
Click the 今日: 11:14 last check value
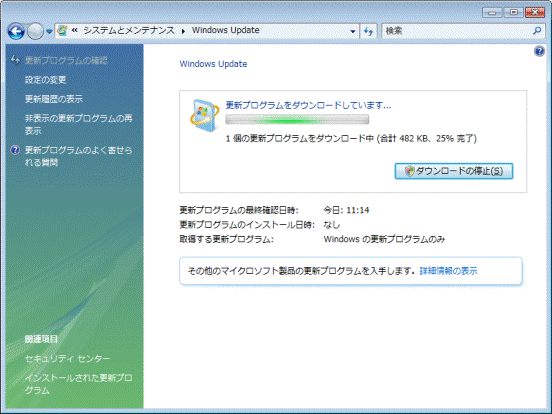tap(346, 210)
